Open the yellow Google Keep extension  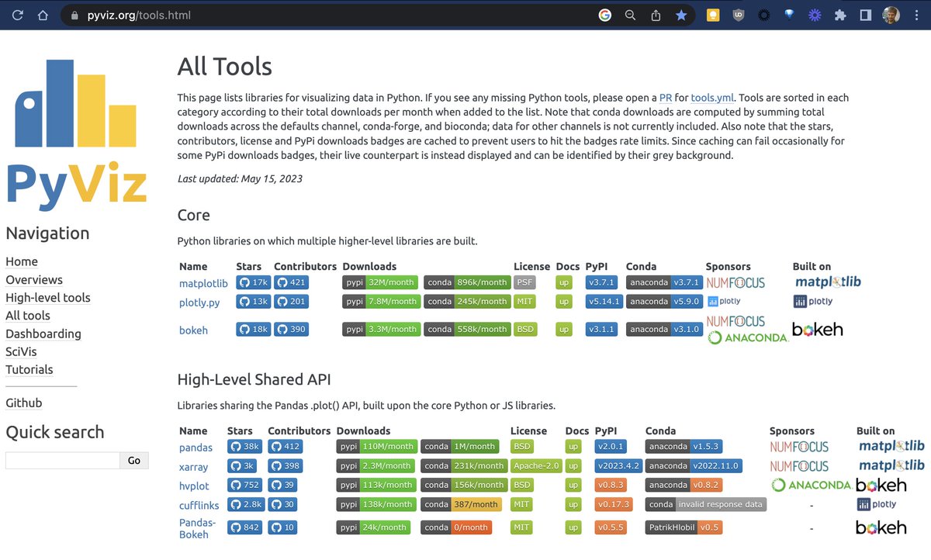(x=713, y=15)
